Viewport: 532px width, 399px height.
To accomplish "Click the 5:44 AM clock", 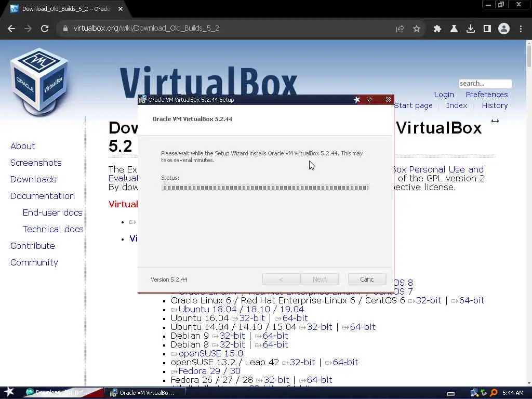I will 513,393.
